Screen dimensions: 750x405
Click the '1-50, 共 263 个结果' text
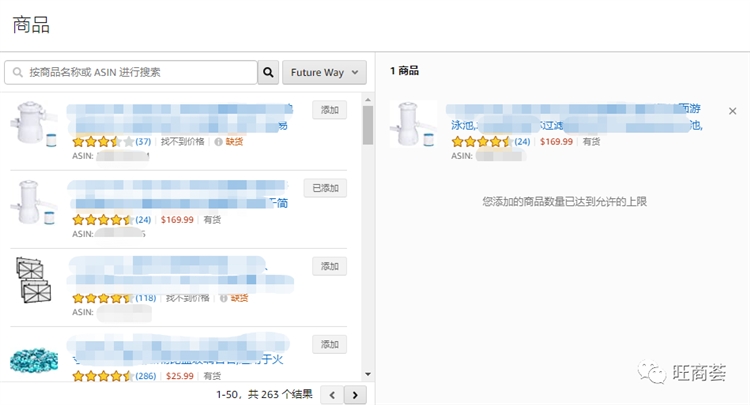tap(264, 394)
